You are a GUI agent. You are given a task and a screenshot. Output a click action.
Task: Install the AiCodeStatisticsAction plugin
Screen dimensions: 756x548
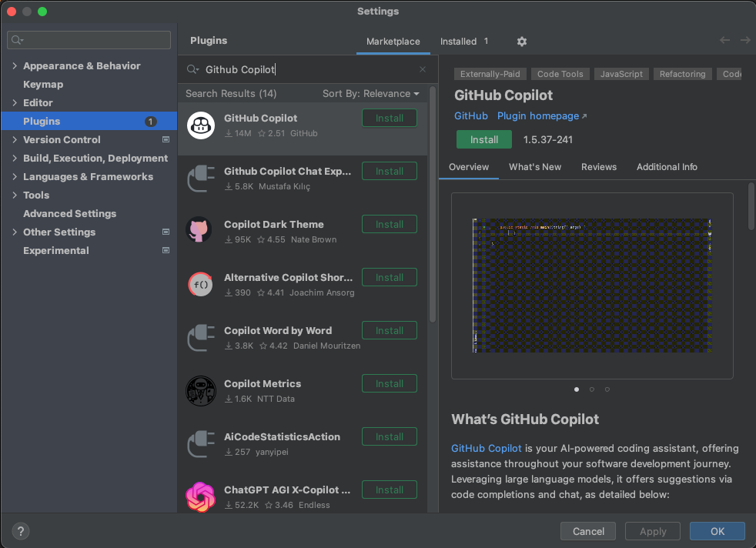390,436
